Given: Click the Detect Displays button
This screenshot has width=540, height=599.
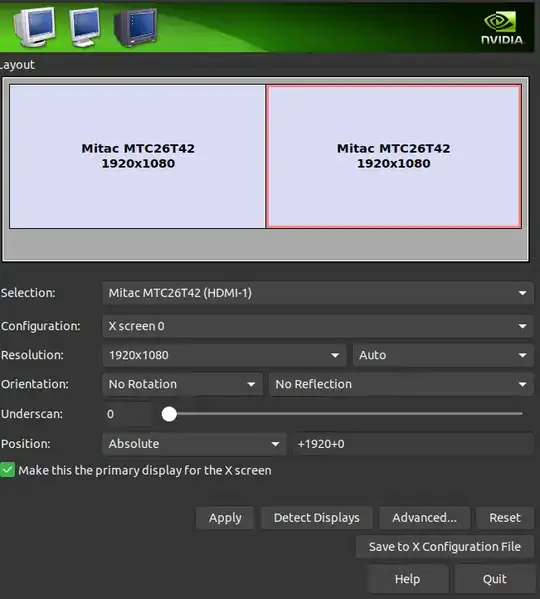Looking at the screenshot, I should pos(317,518).
